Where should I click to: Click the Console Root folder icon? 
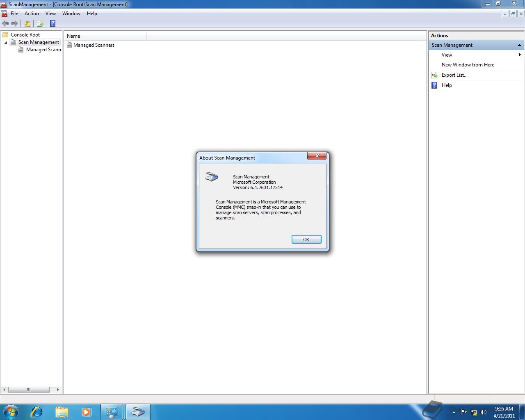[5, 35]
